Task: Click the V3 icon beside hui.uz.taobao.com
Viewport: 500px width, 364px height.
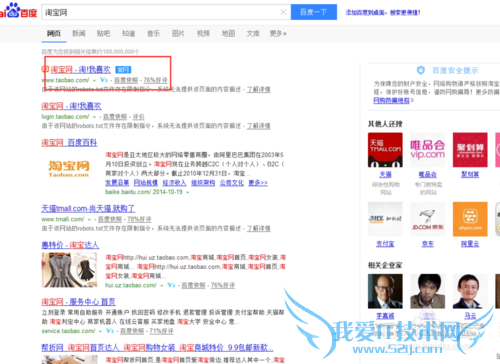Action: (171, 285)
